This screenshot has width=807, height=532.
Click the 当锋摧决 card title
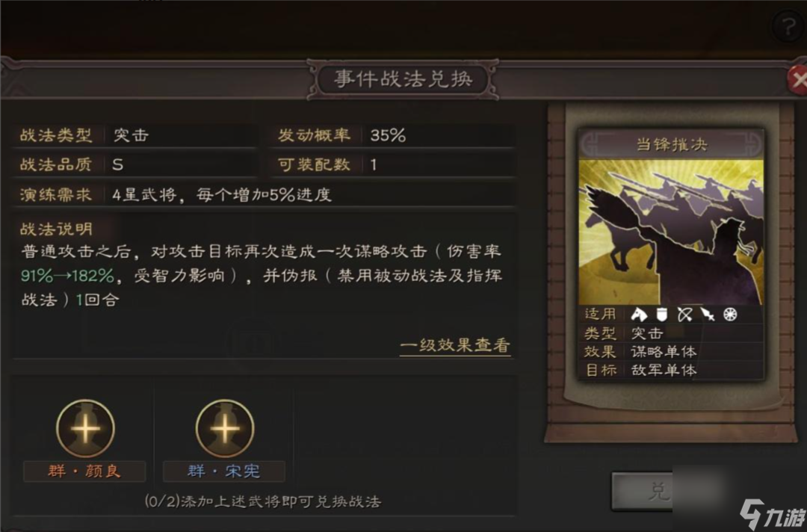tap(671, 144)
